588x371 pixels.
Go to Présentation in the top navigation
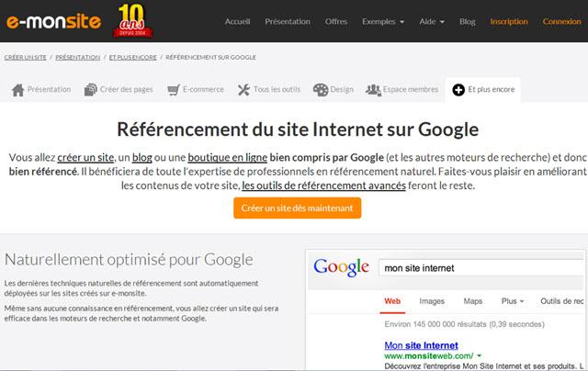[x=288, y=22]
